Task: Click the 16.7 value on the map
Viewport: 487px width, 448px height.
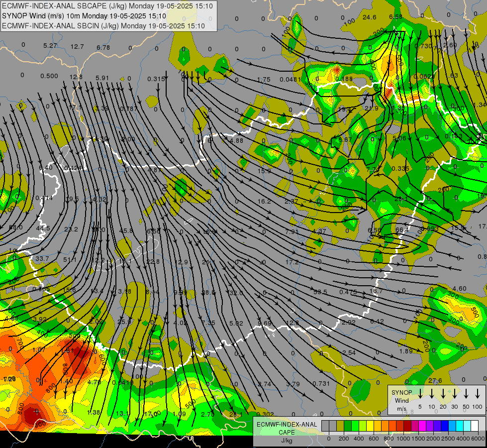Action: pos(376,291)
